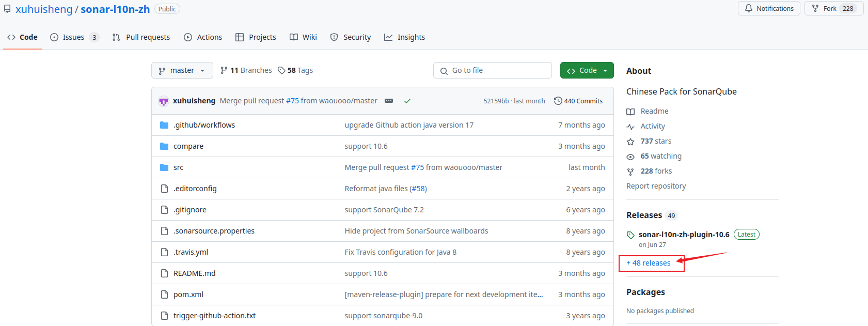Open the #58 pull request link
Viewport: 868px width, 326px height.
418,189
